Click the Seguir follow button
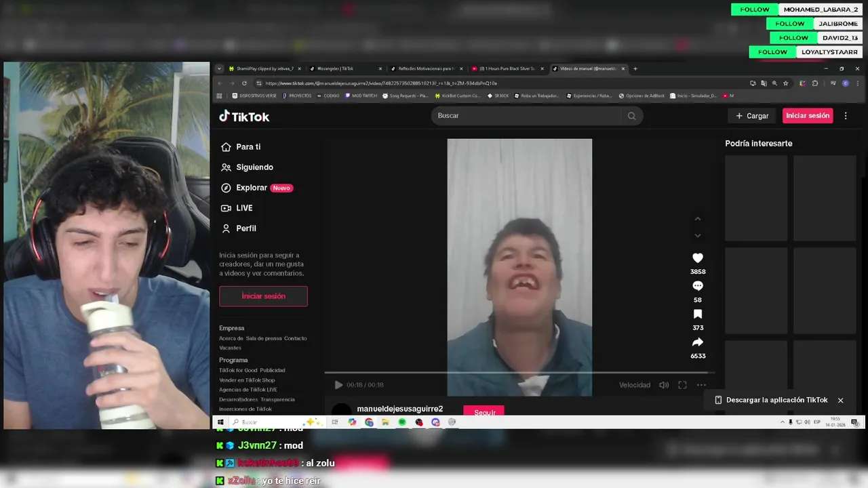The height and width of the screenshot is (488, 868). 484,411
